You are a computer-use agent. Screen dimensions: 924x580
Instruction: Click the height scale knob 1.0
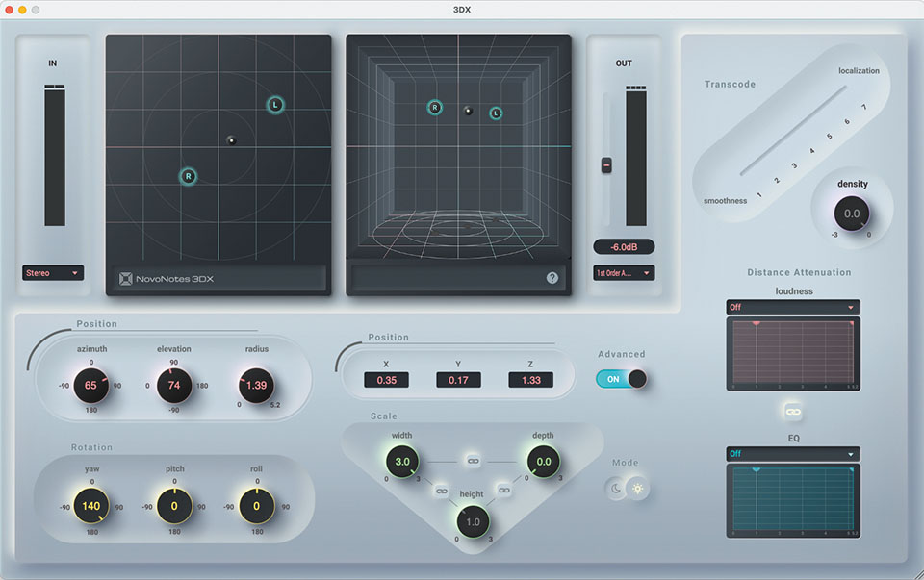[474, 521]
